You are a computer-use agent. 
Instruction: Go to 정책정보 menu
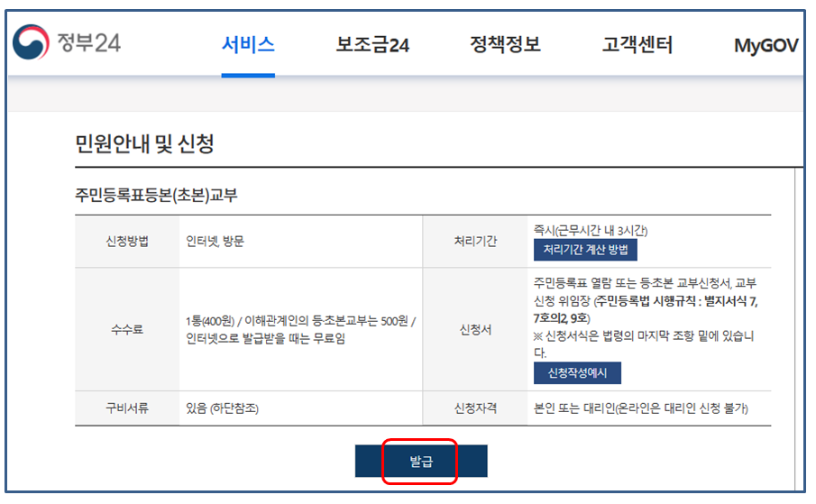click(x=505, y=45)
